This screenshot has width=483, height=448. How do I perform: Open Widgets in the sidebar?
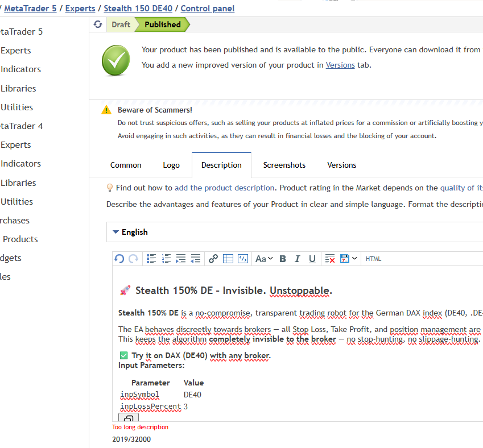click(x=11, y=258)
